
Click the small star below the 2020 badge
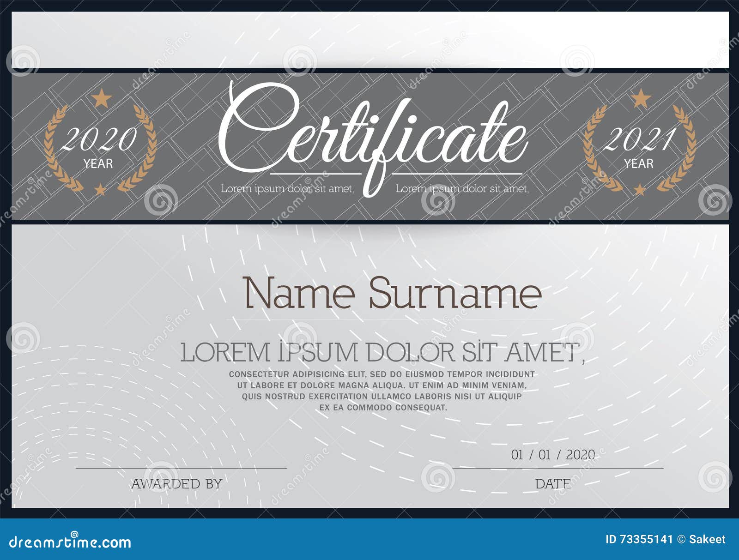(x=99, y=188)
